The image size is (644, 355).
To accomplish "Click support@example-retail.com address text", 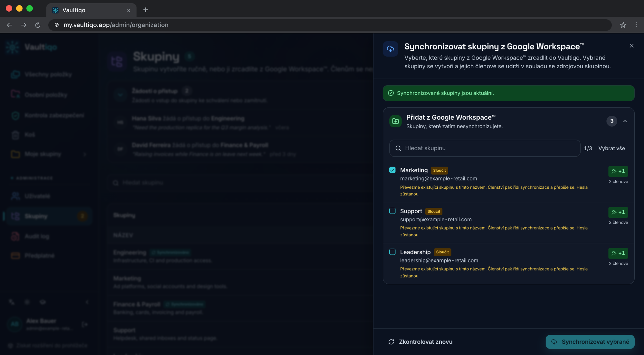I will (x=436, y=219).
